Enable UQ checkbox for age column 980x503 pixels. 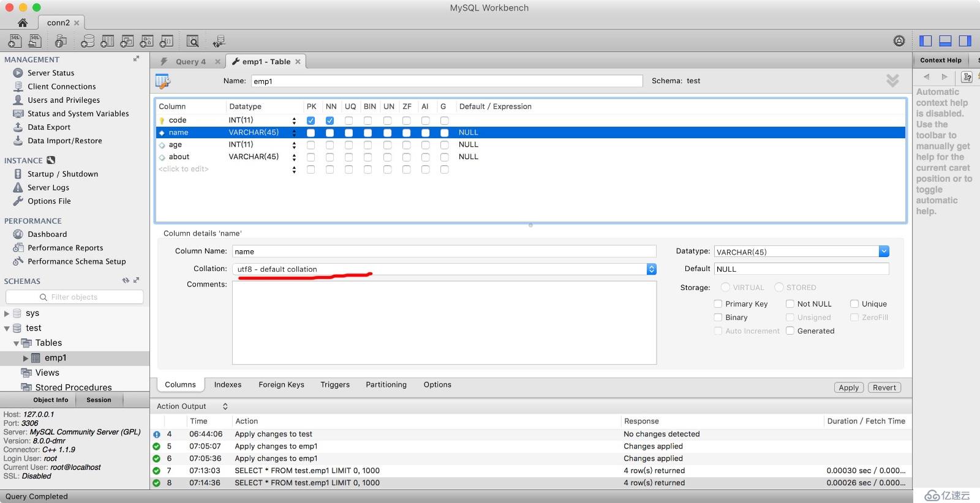tap(349, 145)
